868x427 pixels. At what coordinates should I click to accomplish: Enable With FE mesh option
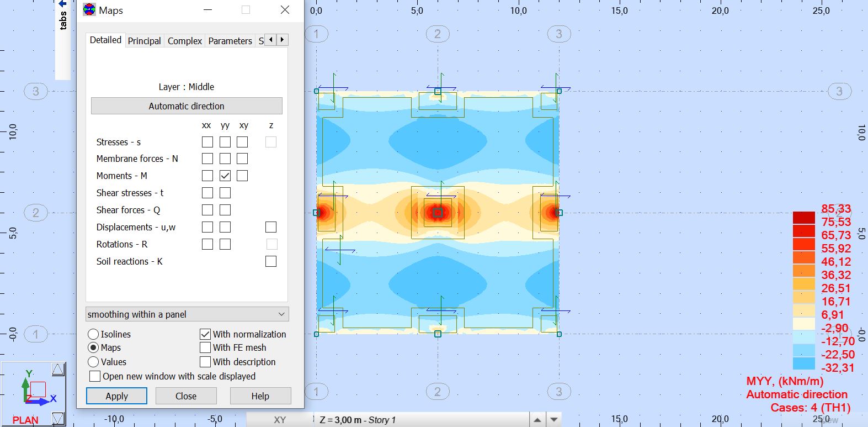(205, 347)
